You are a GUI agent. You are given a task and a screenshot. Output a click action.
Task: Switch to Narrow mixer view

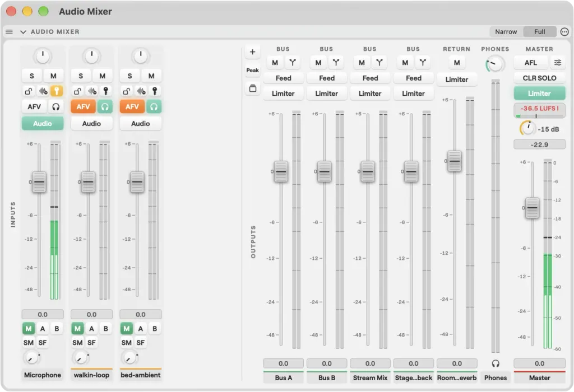(506, 32)
